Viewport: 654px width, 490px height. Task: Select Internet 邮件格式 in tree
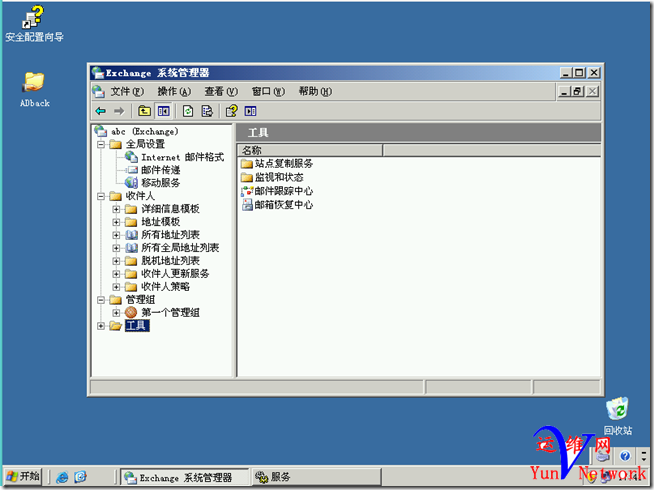coord(182,158)
